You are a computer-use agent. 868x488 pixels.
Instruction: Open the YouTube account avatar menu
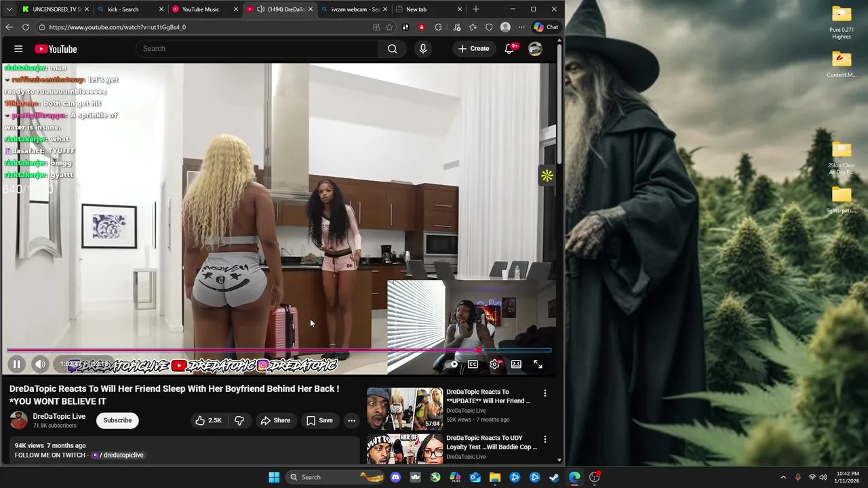click(535, 49)
